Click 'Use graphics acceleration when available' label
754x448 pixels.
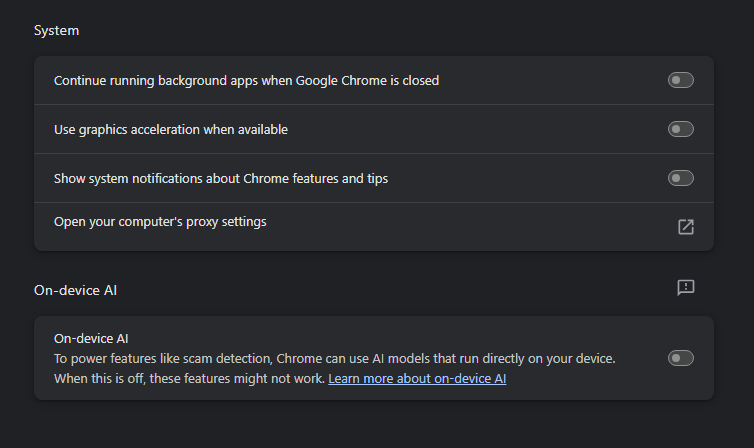171,129
